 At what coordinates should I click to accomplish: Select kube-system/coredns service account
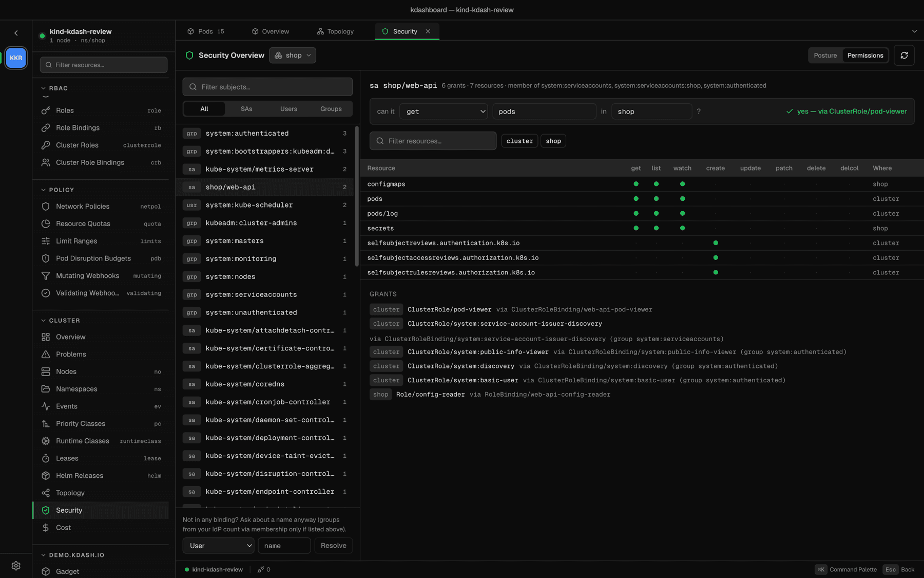coord(265,384)
